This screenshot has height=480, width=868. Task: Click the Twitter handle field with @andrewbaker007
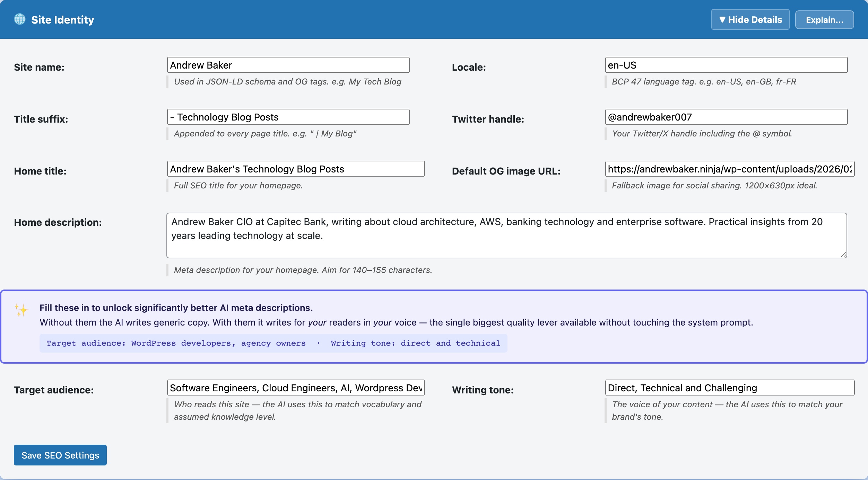[x=726, y=116]
